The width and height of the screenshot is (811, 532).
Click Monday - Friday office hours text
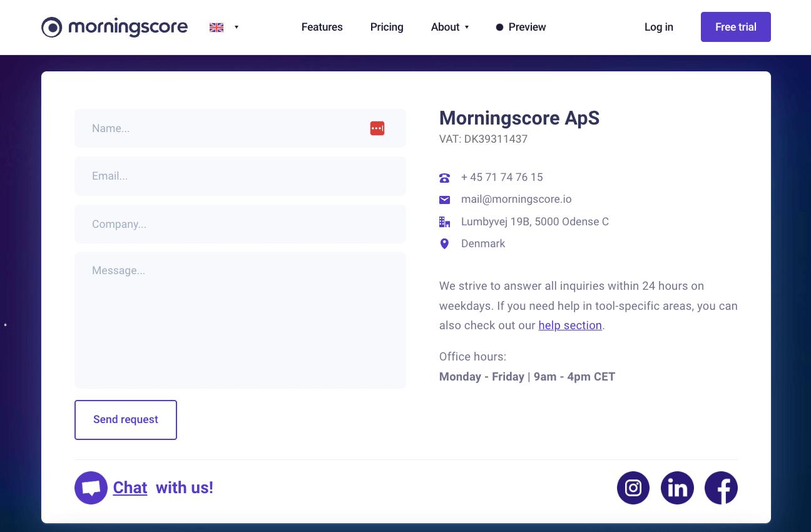click(x=527, y=377)
